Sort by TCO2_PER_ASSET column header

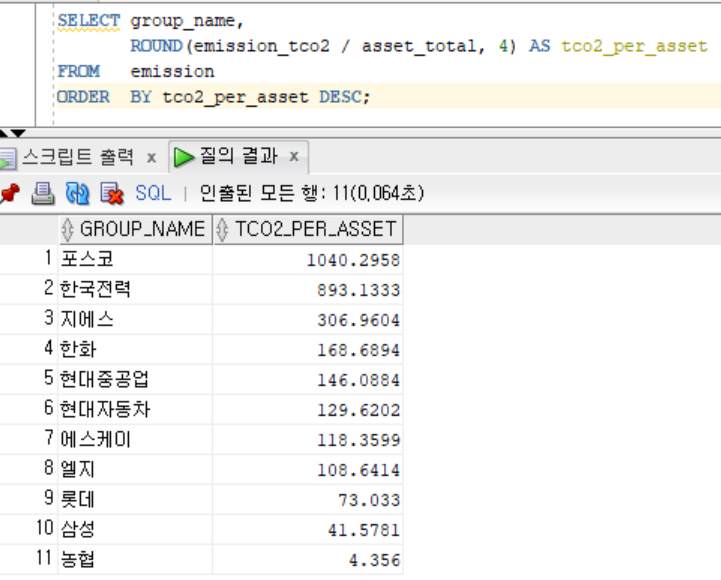tap(308, 229)
